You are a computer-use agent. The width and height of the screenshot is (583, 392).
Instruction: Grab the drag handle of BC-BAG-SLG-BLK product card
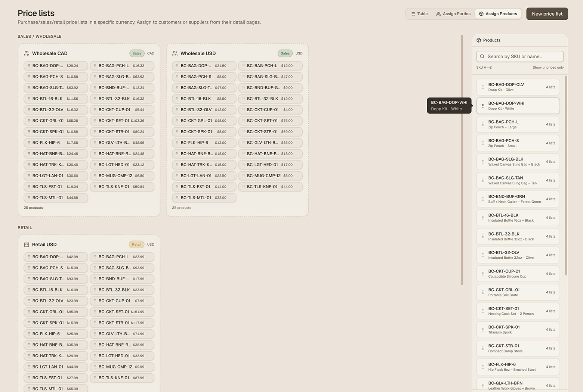coord(483,162)
